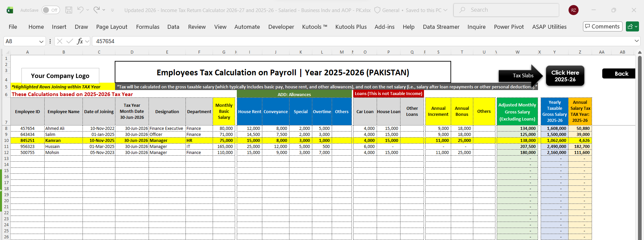Select column W header

pyautogui.click(x=518, y=52)
